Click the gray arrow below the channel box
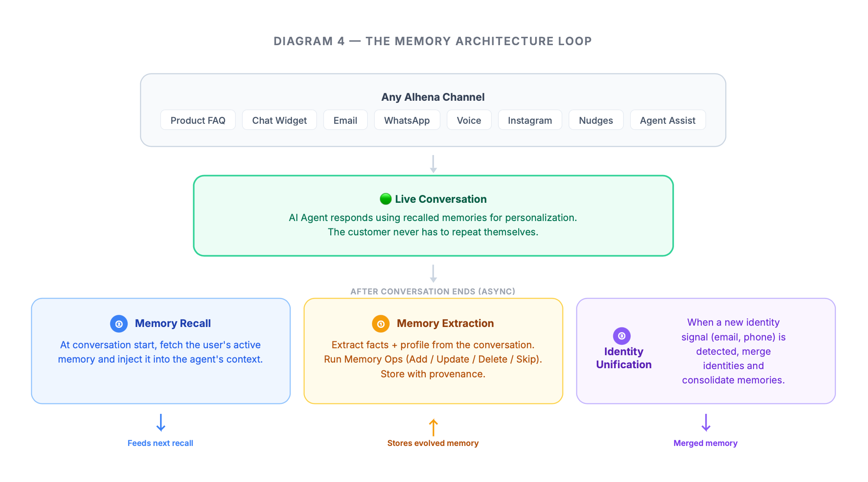 (x=433, y=164)
